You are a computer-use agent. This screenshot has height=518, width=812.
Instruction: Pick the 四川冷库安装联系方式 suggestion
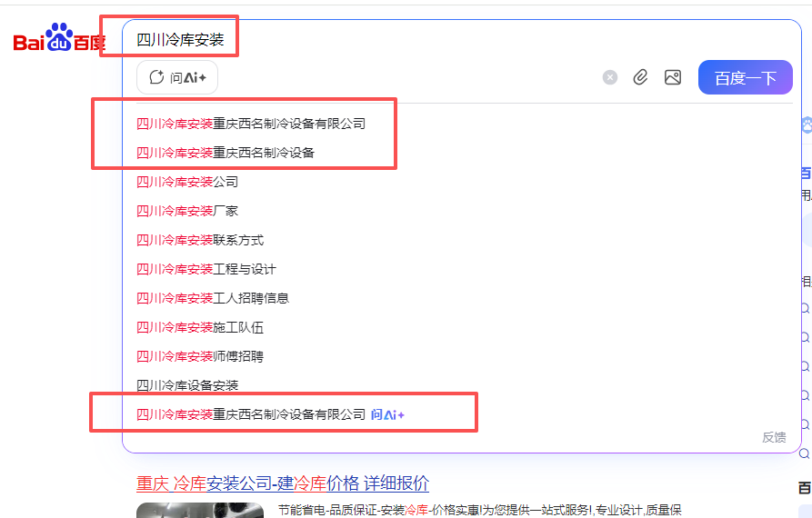click(200, 240)
